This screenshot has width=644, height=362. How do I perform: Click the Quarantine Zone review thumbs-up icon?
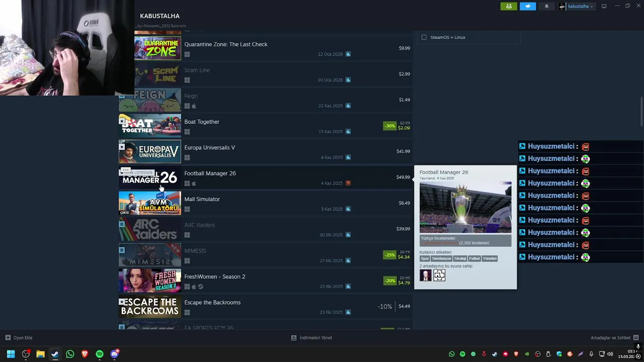pos(348,54)
